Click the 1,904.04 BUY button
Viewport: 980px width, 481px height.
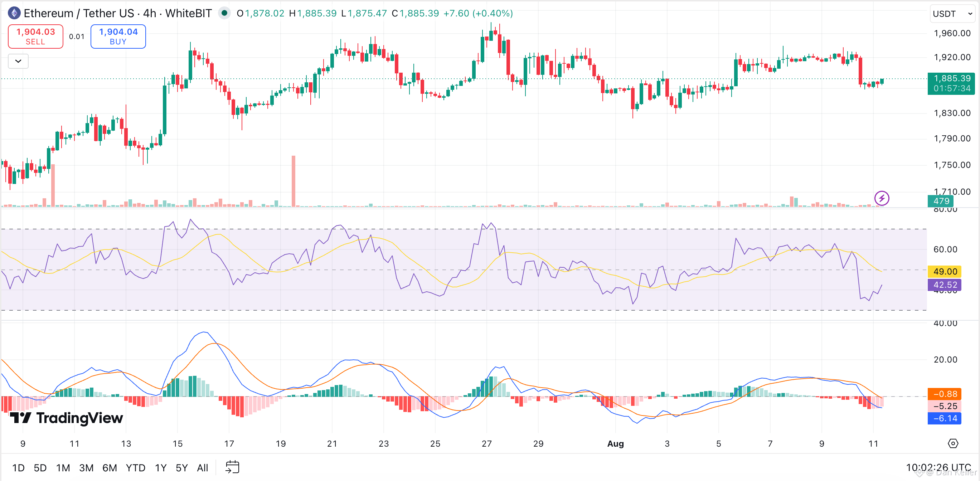(118, 37)
